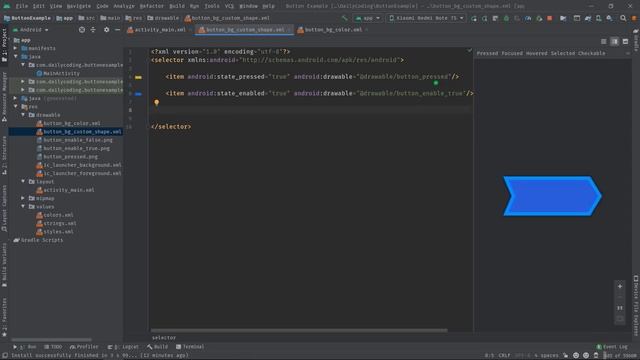Open Android project view dropdown
The width and height of the screenshot is (640, 360).
point(31,30)
